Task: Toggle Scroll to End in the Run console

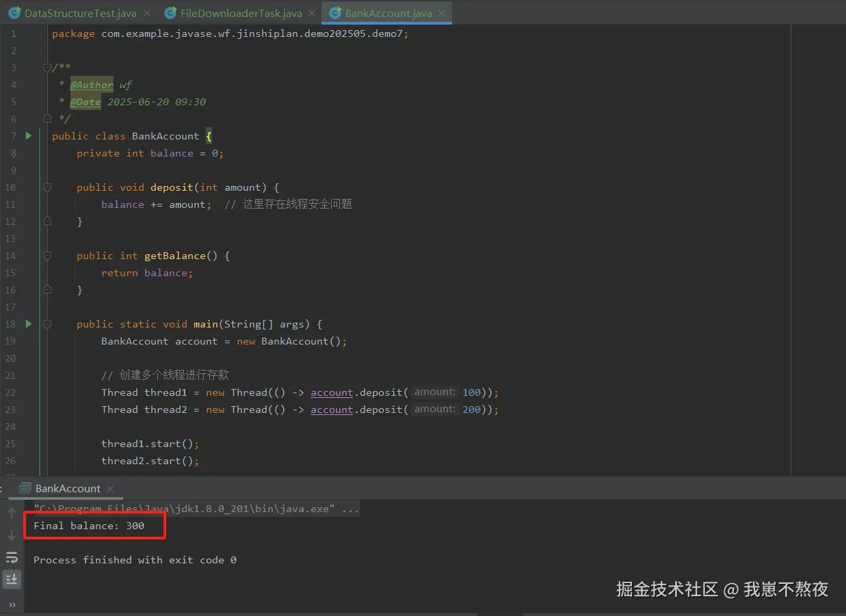Action: tap(12, 580)
